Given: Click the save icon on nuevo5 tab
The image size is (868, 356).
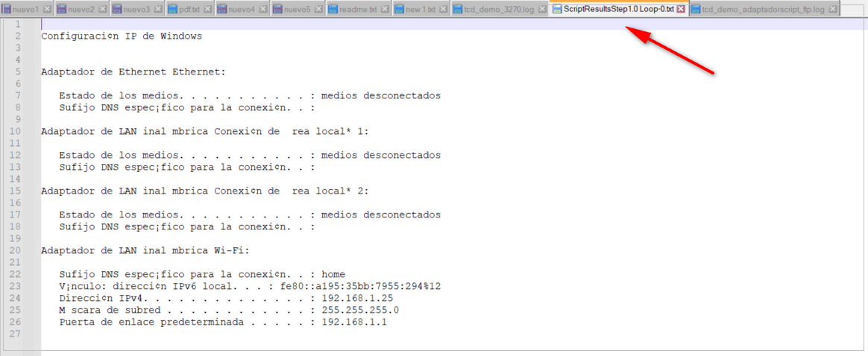Looking at the screenshot, I should tap(278, 10).
